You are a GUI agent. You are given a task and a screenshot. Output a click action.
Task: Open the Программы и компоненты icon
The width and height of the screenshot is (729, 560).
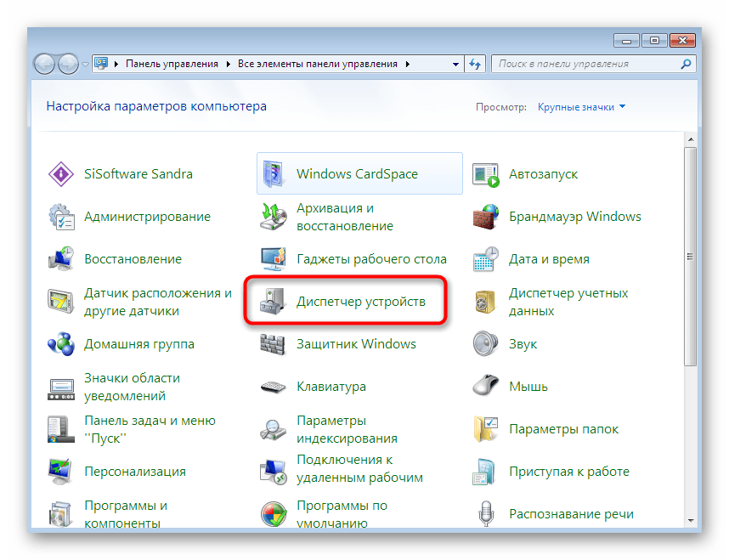[61, 514]
